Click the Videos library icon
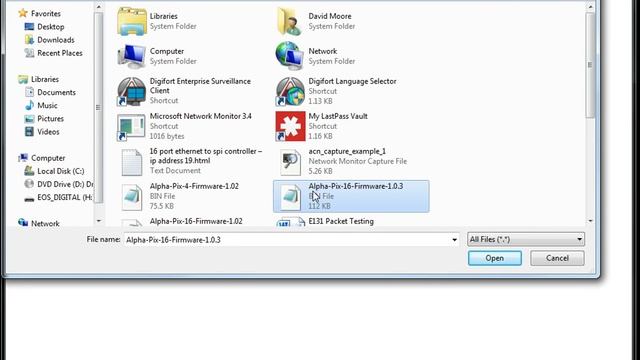The image size is (640, 360). pos(29,132)
